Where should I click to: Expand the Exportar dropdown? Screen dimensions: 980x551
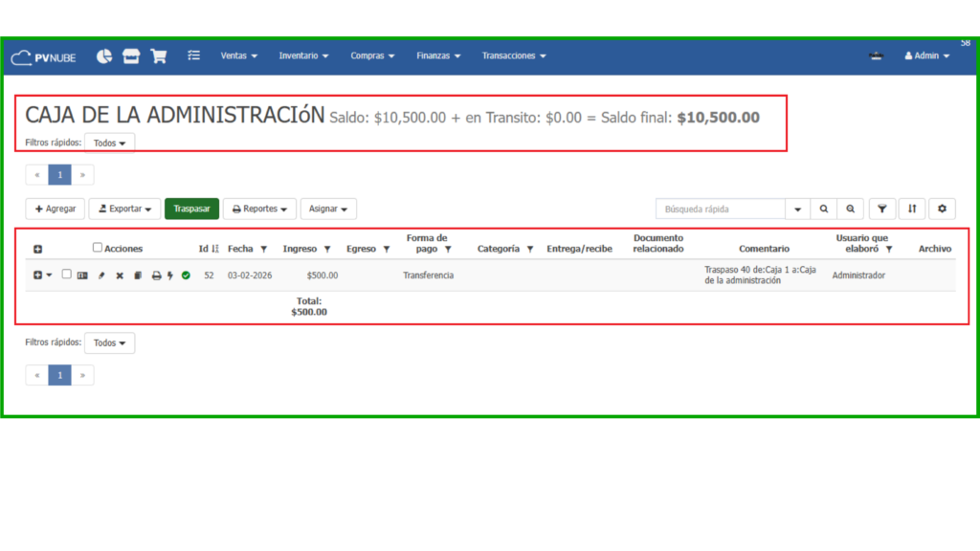(x=125, y=209)
